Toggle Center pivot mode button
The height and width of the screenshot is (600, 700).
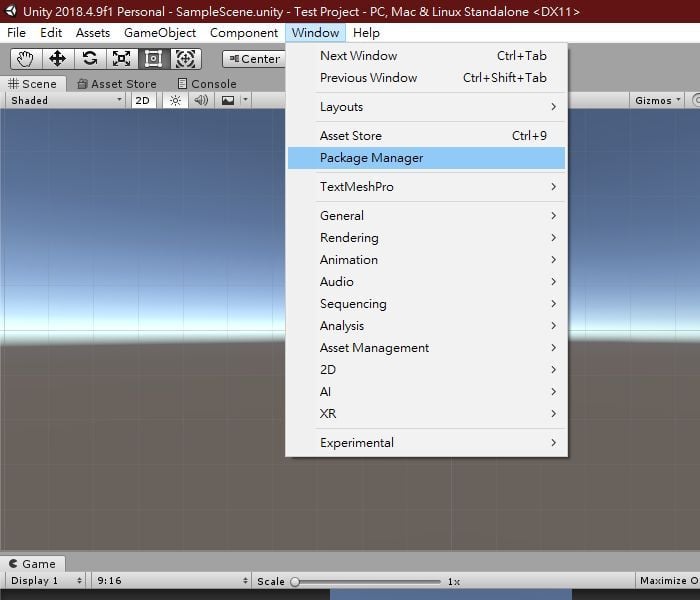(254, 59)
